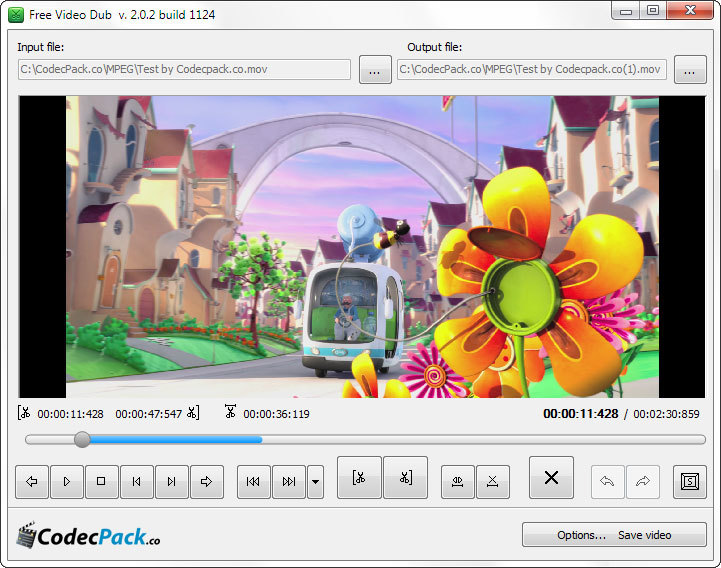Screen dimensions: 721x568
Task: Redo the last edit
Action: tap(643, 482)
